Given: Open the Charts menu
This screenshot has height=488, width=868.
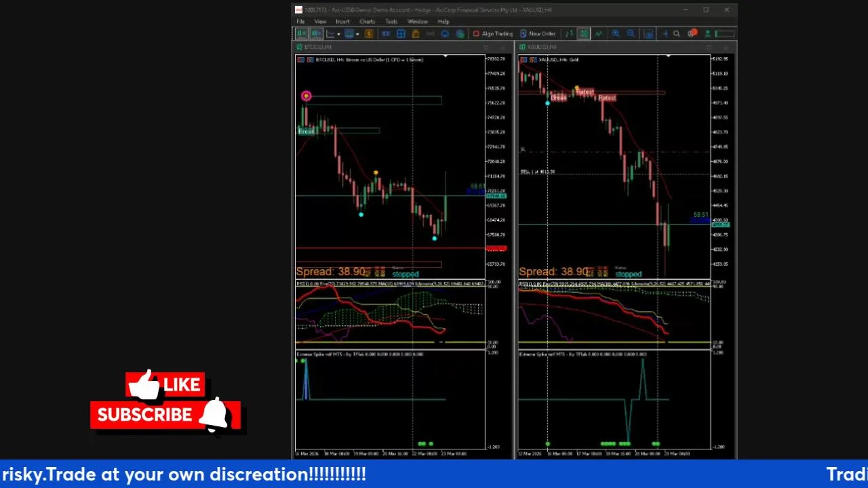Looking at the screenshot, I should click(x=367, y=22).
